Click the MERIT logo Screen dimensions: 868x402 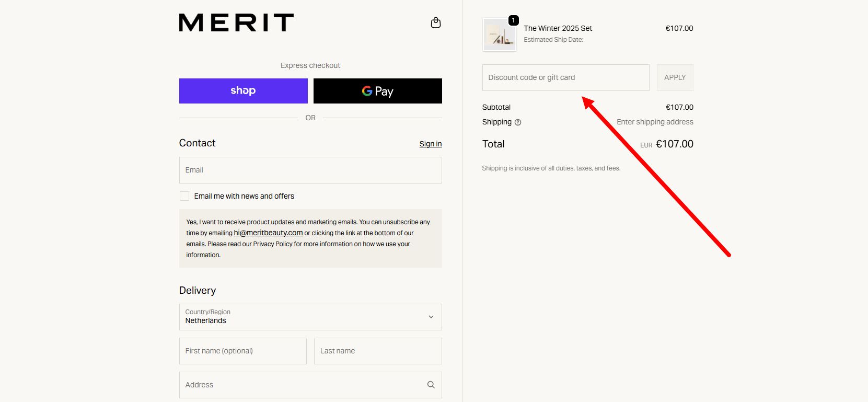tap(236, 23)
